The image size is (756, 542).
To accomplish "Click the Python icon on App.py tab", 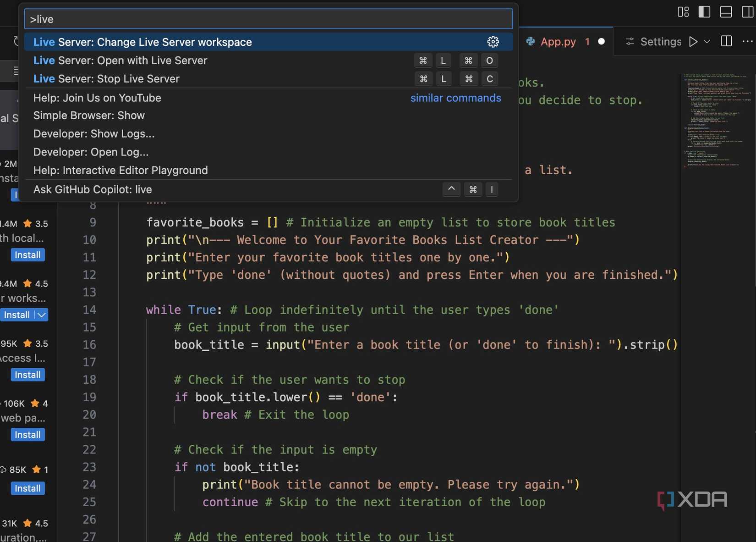I will tap(530, 42).
